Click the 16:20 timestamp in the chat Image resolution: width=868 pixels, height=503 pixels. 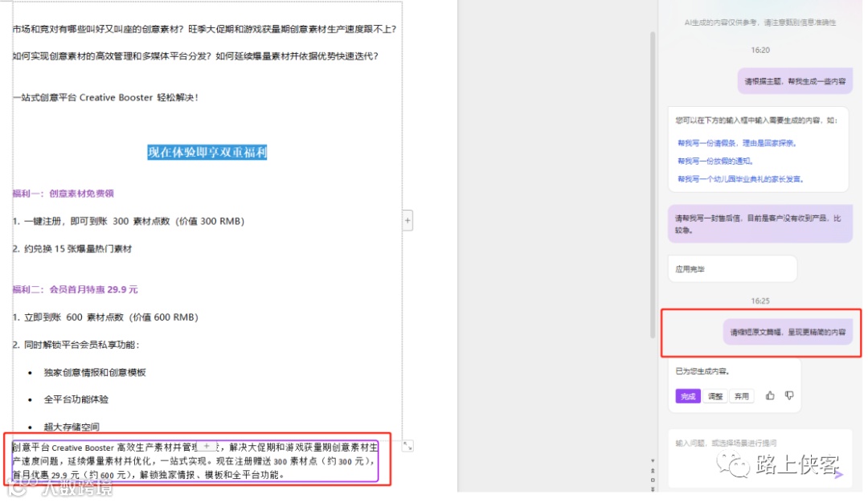[760, 50]
